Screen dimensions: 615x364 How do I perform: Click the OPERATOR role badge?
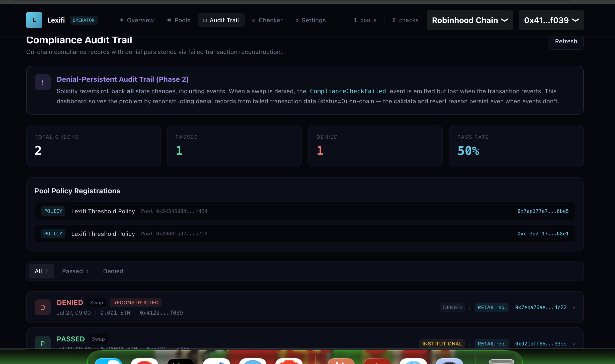(x=84, y=20)
